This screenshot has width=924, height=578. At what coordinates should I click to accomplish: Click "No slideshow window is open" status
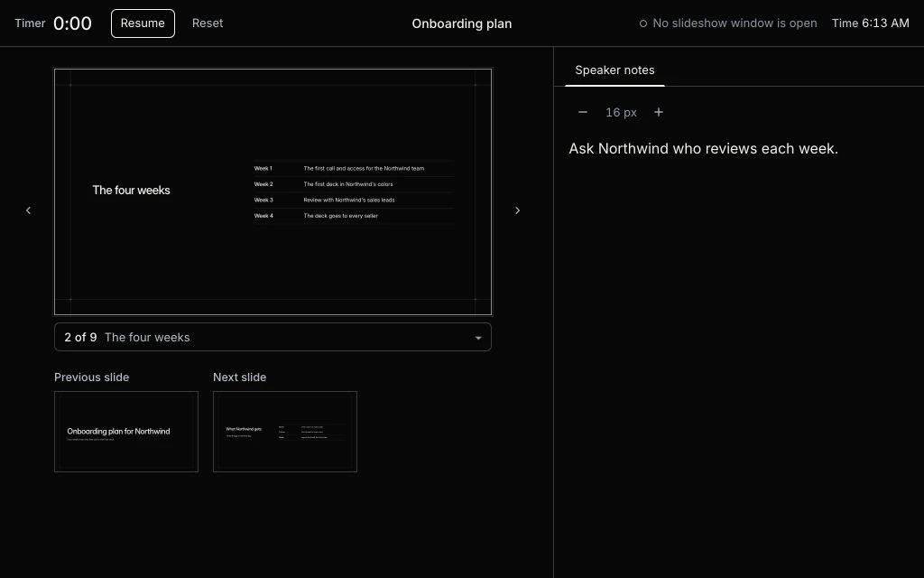(728, 23)
